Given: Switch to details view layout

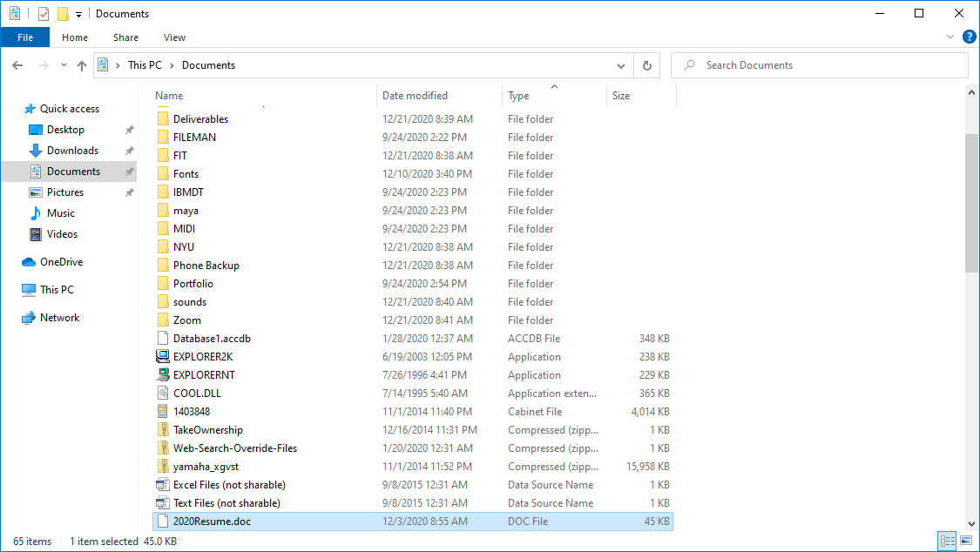Looking at the screenshot, I should pos(947,542).
